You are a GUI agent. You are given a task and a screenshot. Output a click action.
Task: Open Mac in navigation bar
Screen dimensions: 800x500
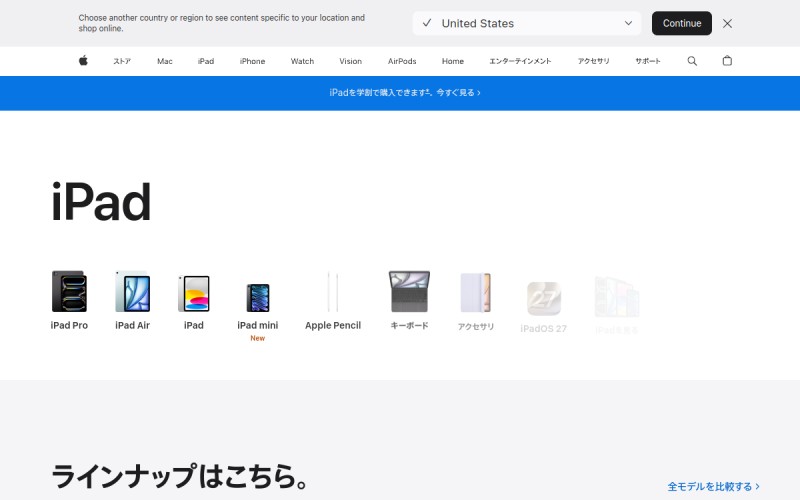pyautogui.click(x=165, y=61)
